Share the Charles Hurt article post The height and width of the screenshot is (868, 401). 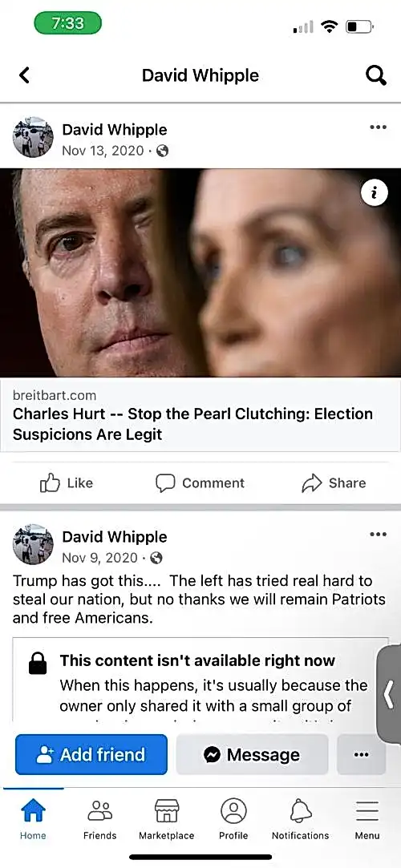tap(334, 483)
